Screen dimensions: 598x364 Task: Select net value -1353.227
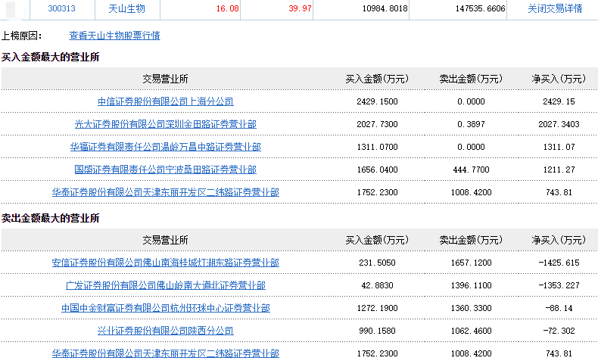coord(559,285)
